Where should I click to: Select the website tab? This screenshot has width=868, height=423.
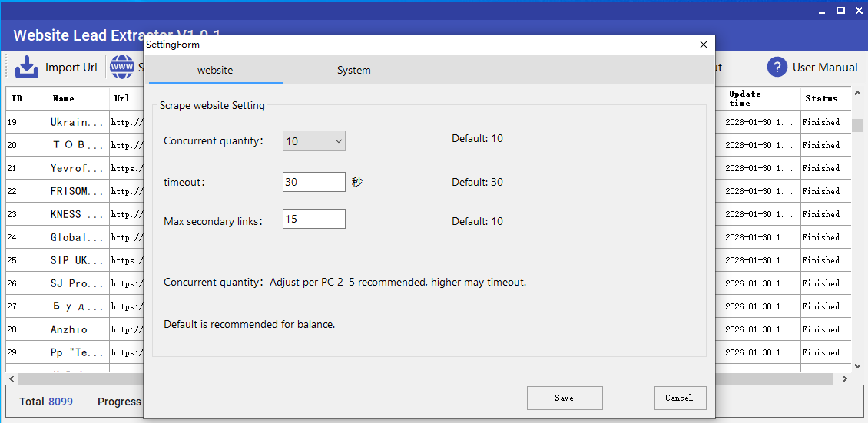(215, 71)
